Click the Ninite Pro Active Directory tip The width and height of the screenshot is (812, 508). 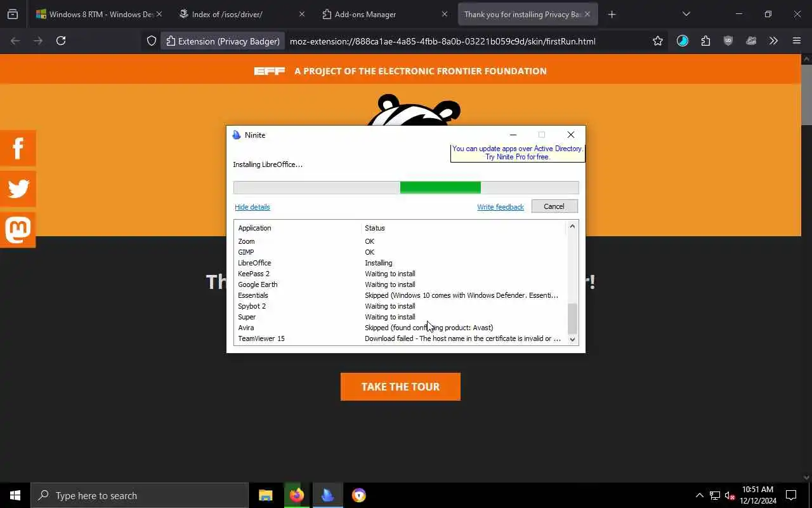[517, 153]
